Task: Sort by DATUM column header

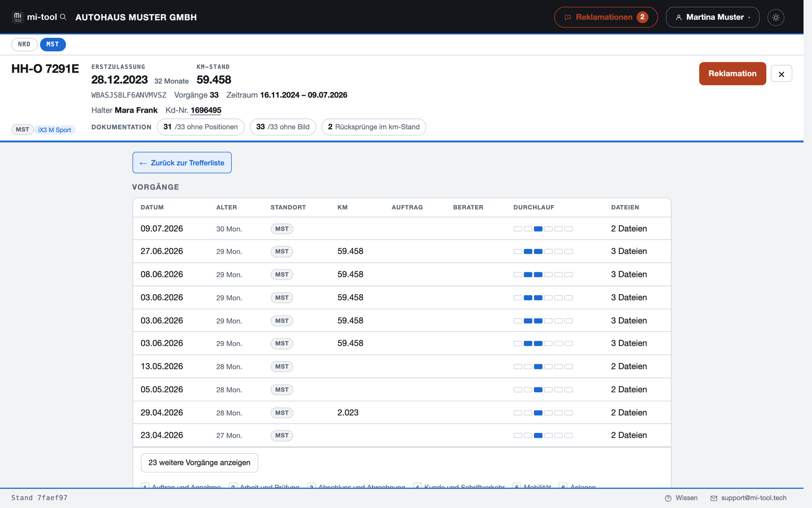Action: coord(152,207)
